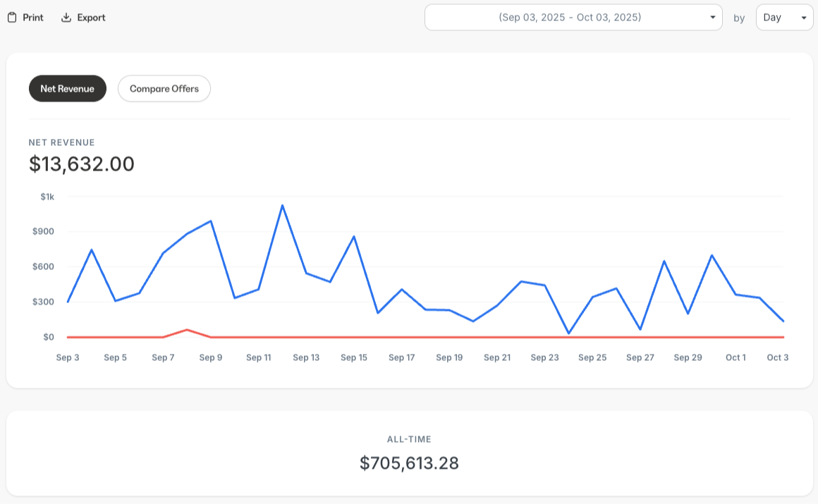Viewport: 818px width, 504px height.
Task: Click the blue revenue peak near Sep 12
Action: [x=282, y=205]
